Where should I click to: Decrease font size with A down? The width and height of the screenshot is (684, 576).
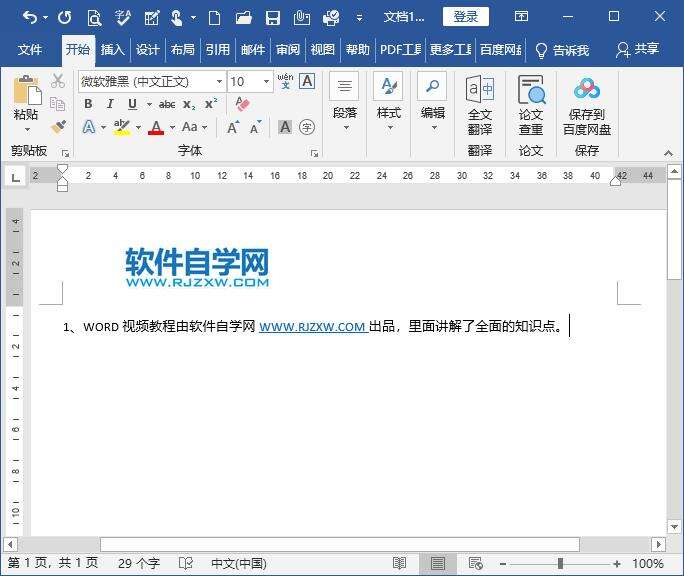[x=255, y=127]
